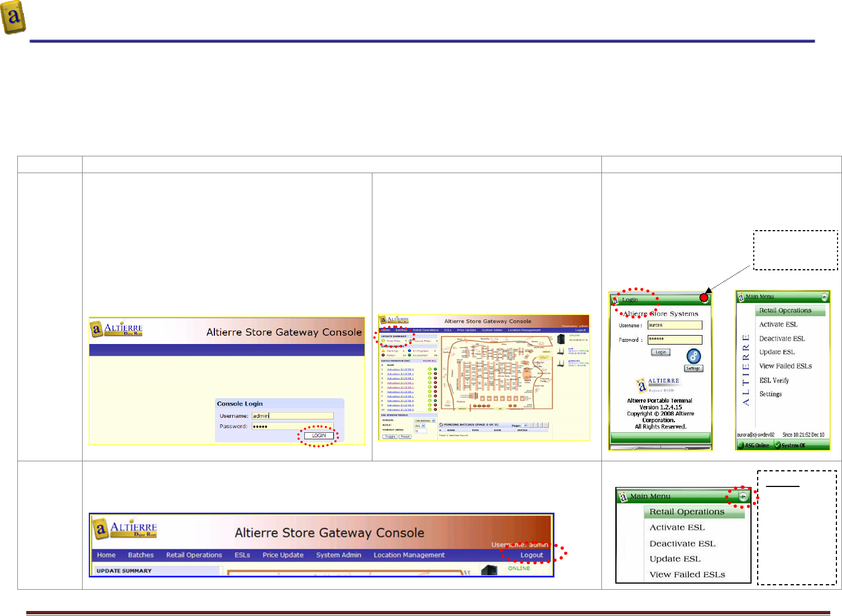Click the VIEW ALL link in Batch Monitor

429,361
